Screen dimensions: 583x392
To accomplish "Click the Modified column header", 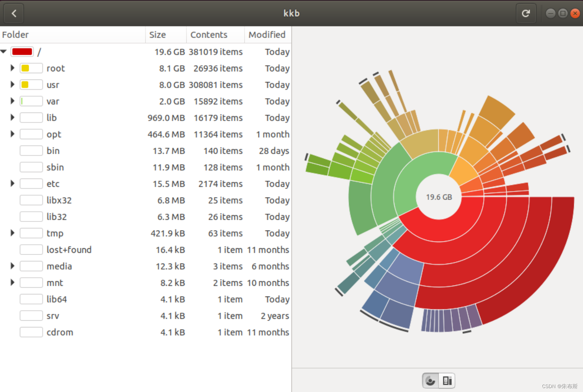I will click(267, 35).
